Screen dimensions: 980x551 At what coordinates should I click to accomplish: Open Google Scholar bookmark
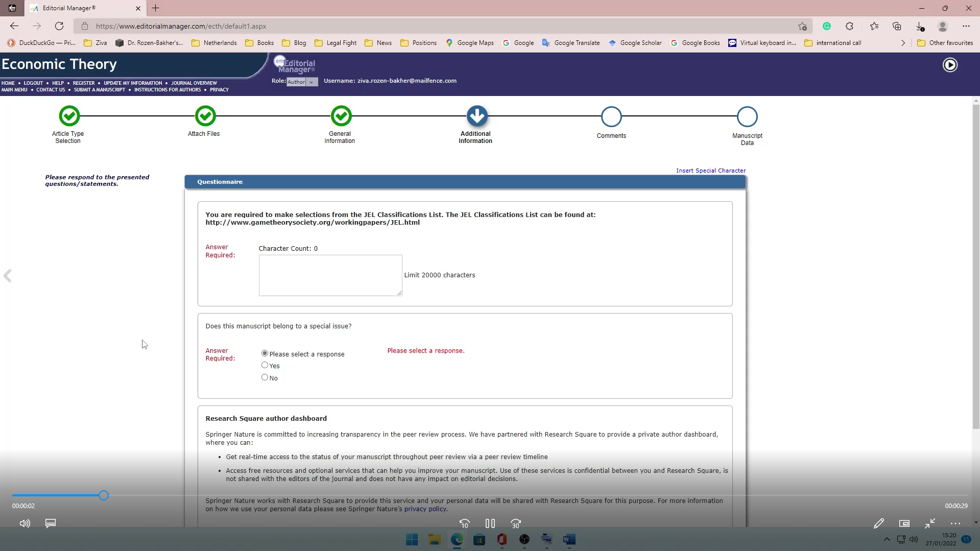click(x=635, y=43)
